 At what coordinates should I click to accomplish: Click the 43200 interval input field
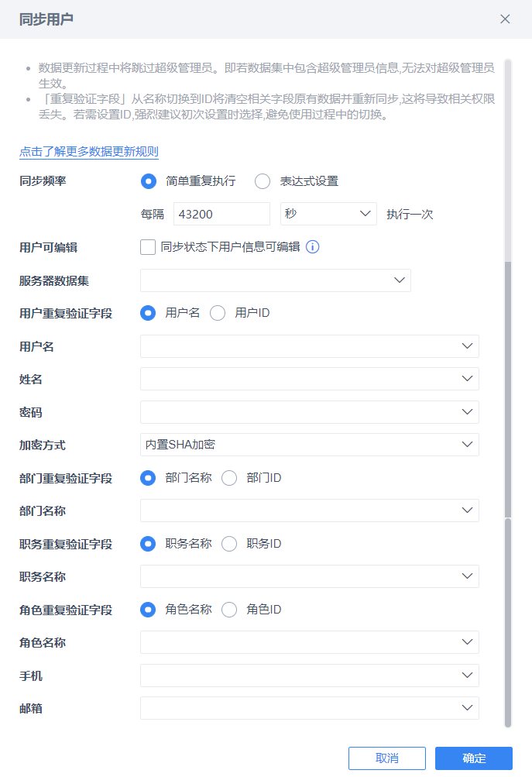click(x=221, y=214)
